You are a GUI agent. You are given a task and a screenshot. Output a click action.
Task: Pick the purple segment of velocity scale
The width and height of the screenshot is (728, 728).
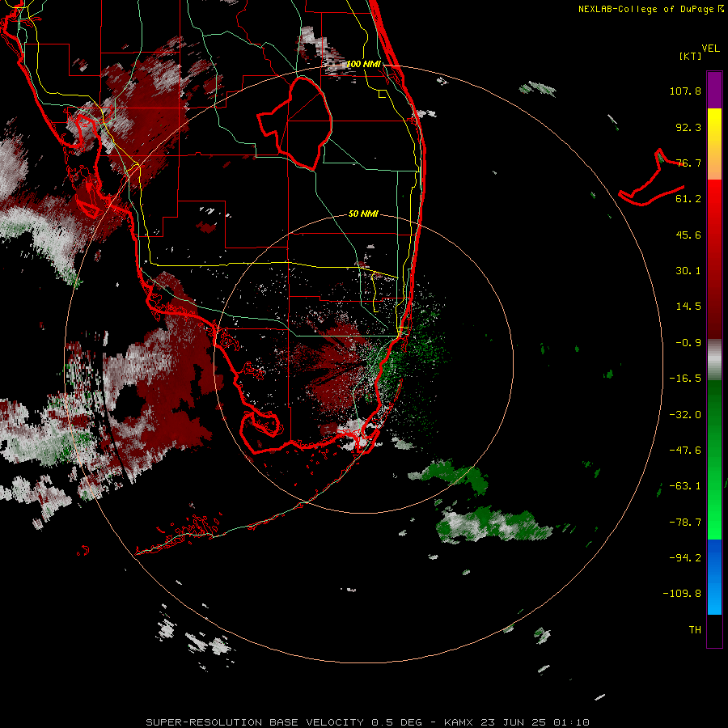714,90
